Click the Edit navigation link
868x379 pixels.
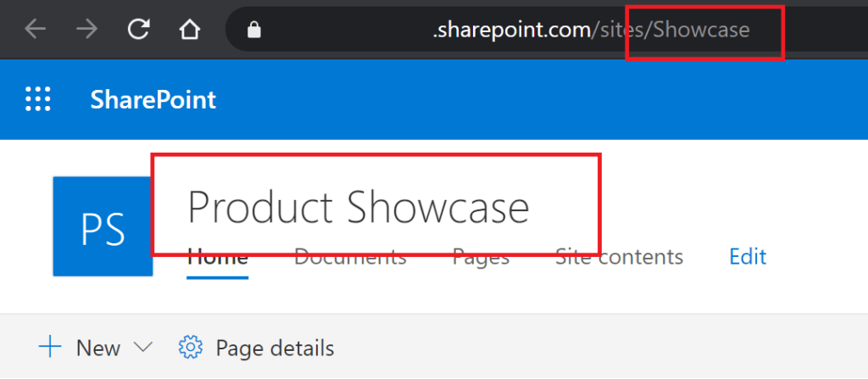pos(748,256)
